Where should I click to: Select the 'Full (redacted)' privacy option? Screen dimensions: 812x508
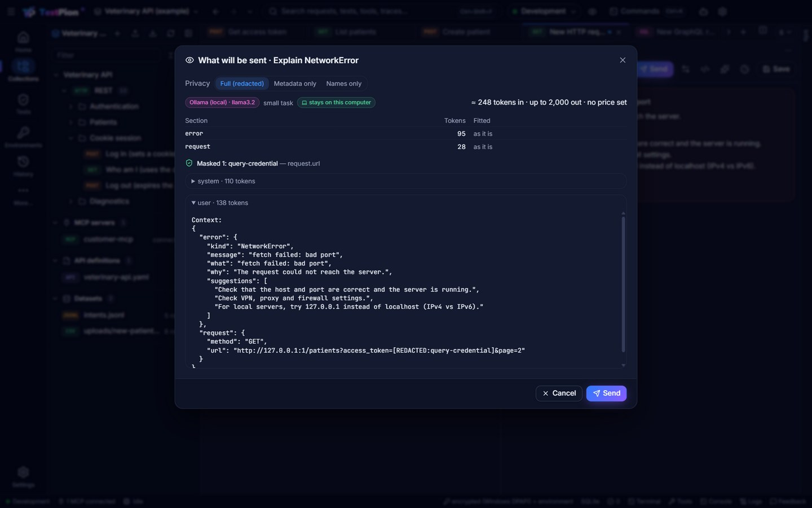242,84
